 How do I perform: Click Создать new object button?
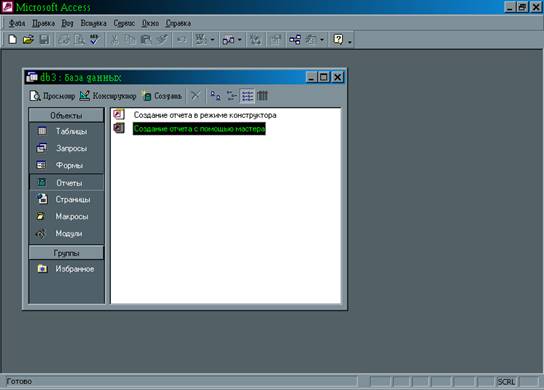pyautogui.click(x=162, y=96)
